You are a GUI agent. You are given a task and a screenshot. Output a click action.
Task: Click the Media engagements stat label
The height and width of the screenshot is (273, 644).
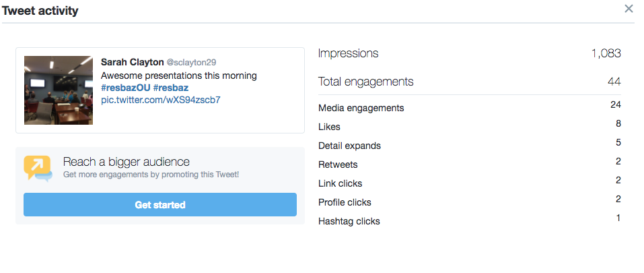click(361, 108)
